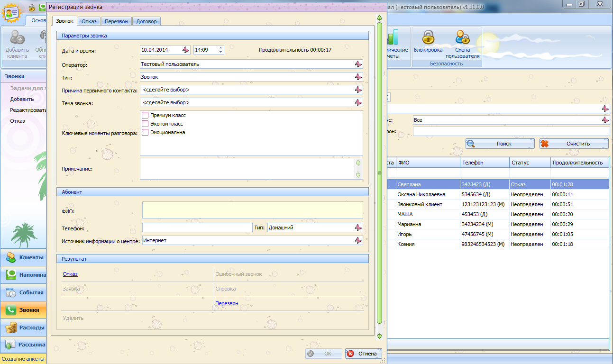Click the Блокировка padlock icon
The image size is (613, 364).
[x=428, y=38]
